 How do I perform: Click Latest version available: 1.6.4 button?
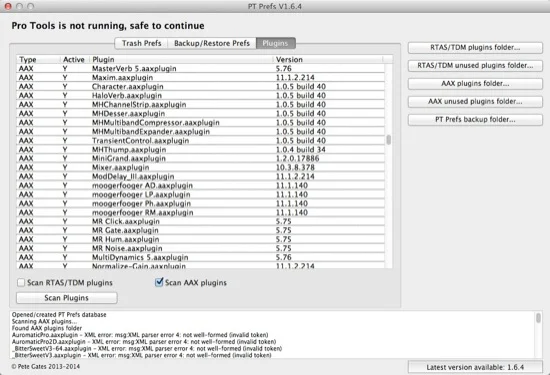tap(475, 367)
